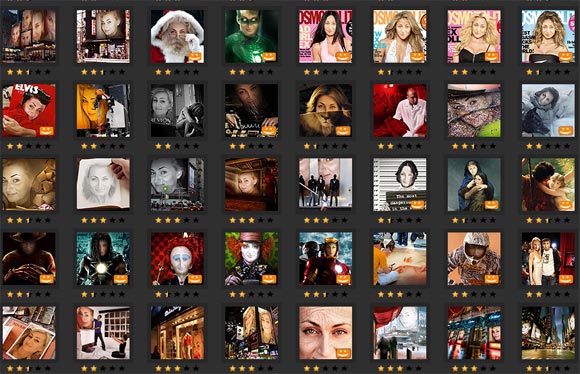Click smiley badge on blue-hooded woman painting
The image size is (580, 374).
pos(492,205)
